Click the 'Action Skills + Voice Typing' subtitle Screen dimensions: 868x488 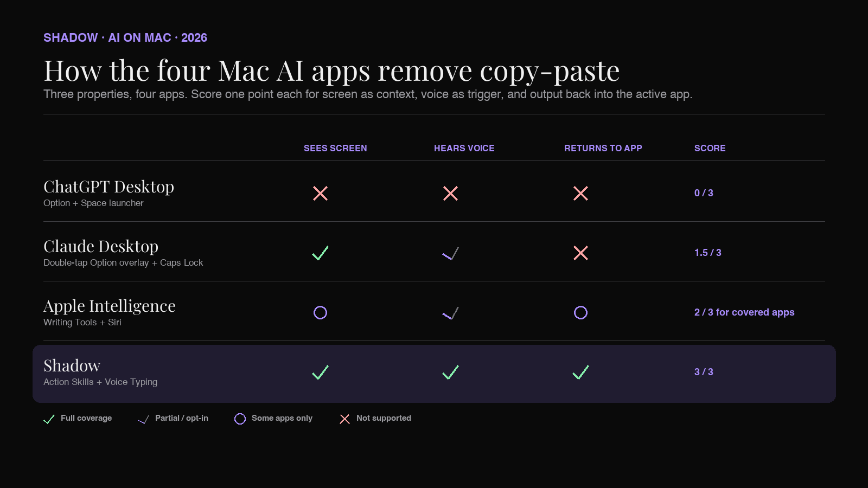[100, 382]
